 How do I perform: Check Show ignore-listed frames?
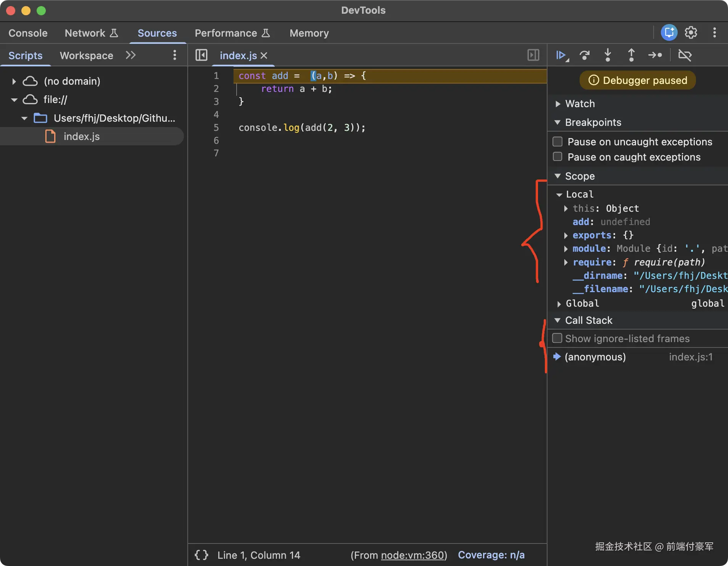click(557, 338)
